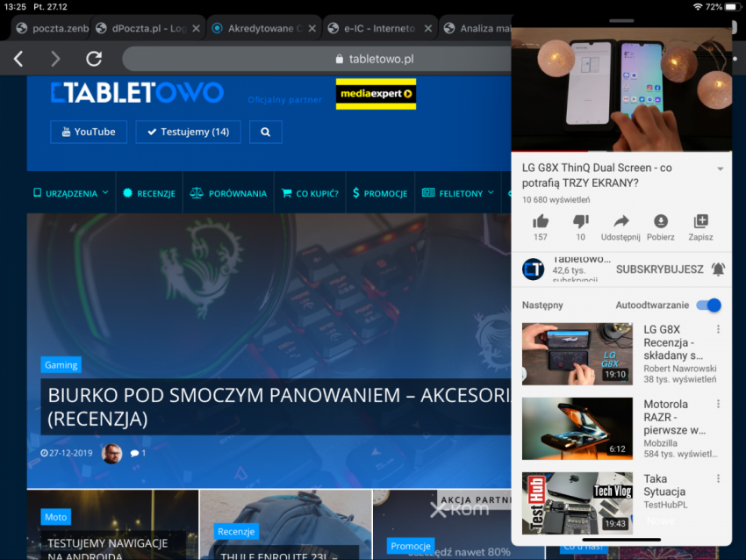746x560 pixels.
Task: Tap the SUBSKRYBUJESZ subscription button
Action: click(x=659, y=269)
